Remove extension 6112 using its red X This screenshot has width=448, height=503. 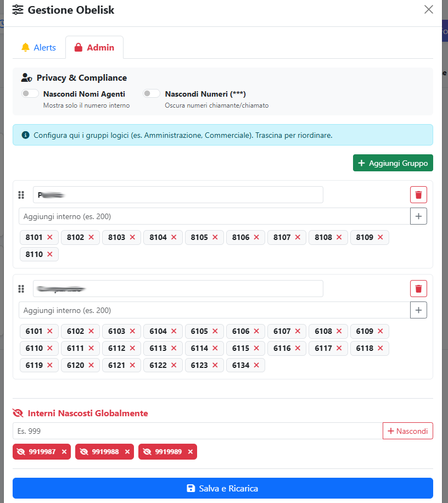point(132,348)
